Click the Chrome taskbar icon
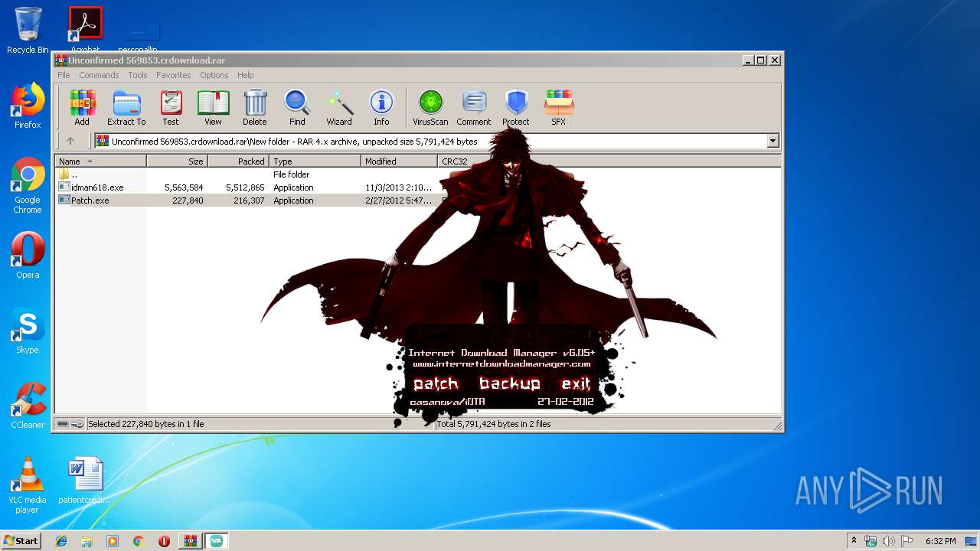 pos(139,541)
